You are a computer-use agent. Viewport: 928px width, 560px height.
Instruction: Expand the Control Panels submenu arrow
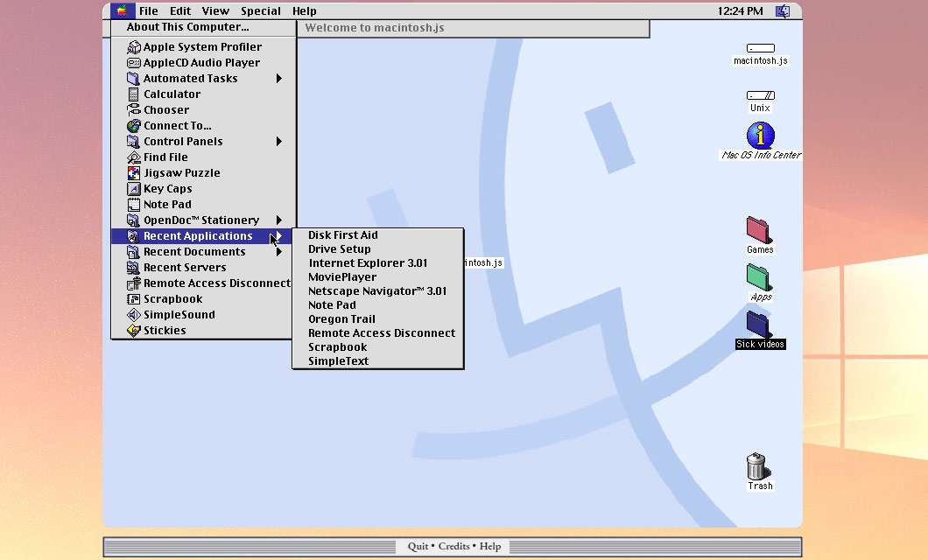click(278, 142)
